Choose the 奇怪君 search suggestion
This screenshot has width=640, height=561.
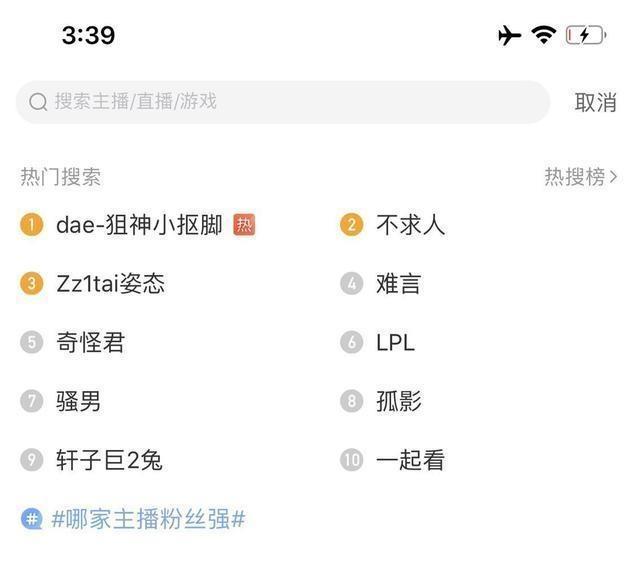tap(90, 343)
